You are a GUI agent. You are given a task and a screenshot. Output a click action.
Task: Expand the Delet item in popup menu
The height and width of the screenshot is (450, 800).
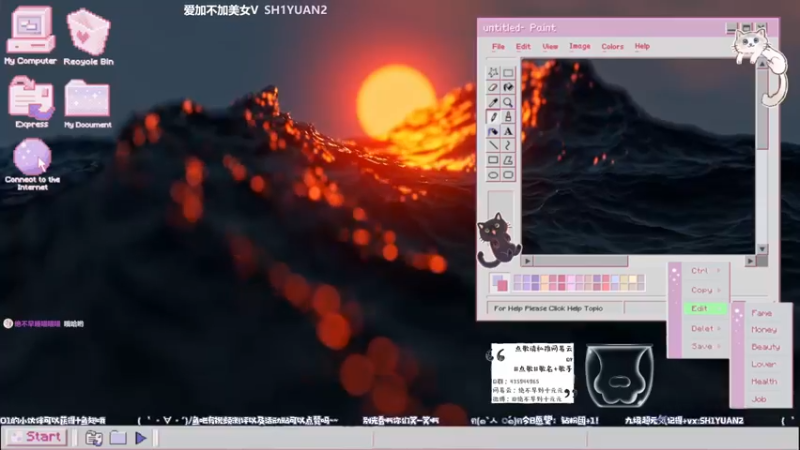[705, 329]
